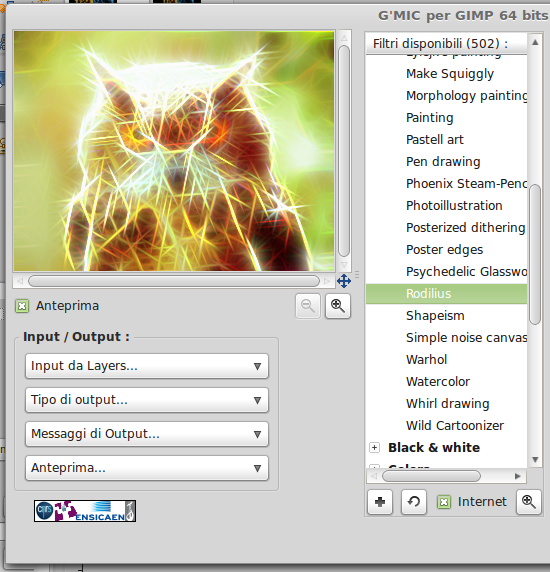Open the Tipo di output dropdown
Image resolution: width=550 pixels, height=572 pixels.
[x=147, y=400]
